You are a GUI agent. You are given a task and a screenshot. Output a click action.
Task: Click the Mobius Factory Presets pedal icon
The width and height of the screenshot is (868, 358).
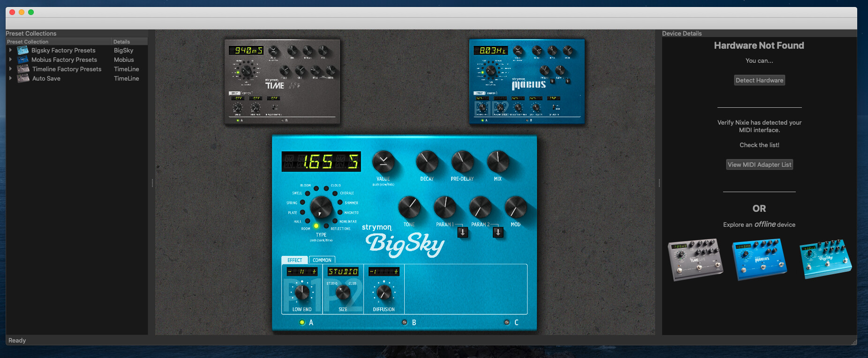coord(23,60)
